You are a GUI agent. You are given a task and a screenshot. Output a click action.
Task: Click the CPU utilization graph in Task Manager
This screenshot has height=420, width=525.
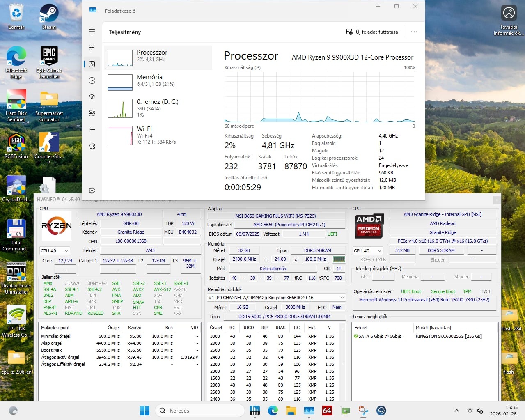pyautogui.click(x=319, y=96)
